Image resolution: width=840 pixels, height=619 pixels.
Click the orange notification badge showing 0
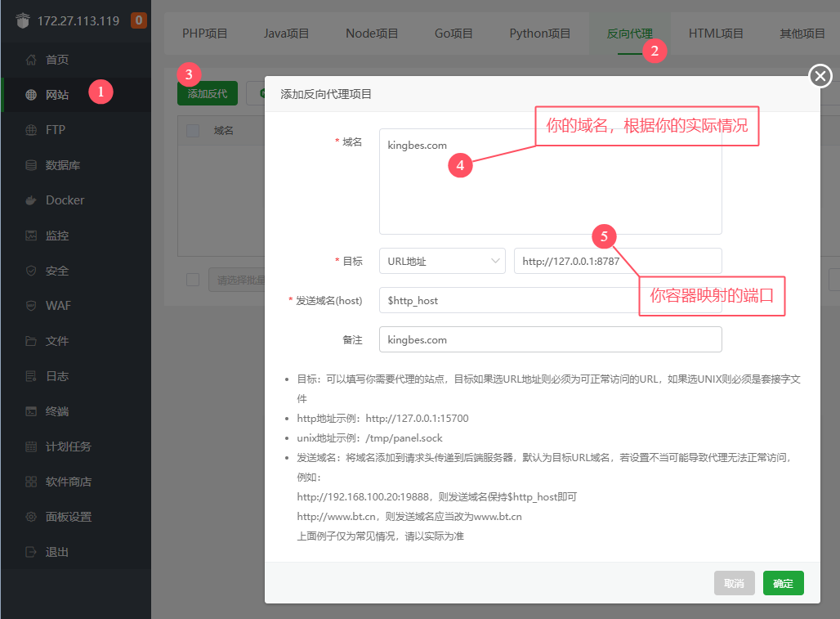tap(139, 20)
